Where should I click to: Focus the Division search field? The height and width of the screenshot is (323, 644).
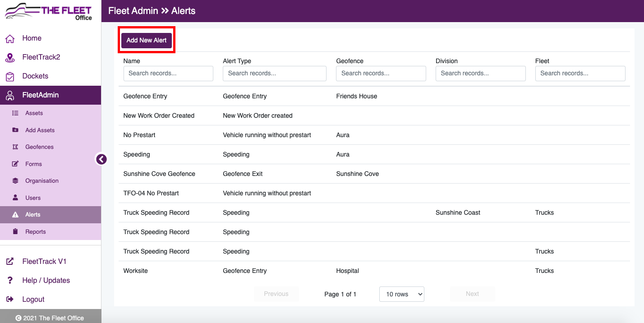pos(481,74)
